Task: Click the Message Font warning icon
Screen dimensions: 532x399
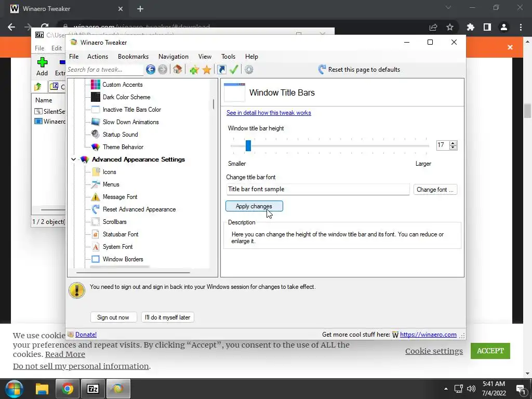Action: pos(96,197)
